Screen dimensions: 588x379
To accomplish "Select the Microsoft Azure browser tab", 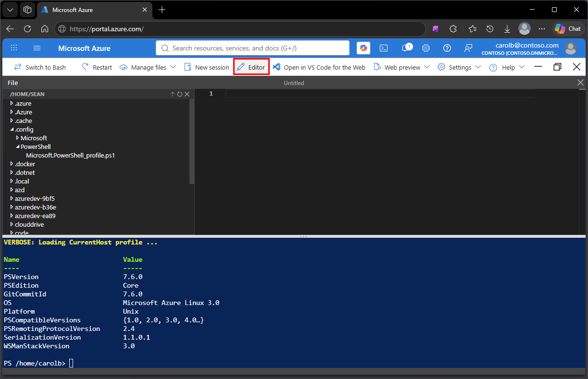I will coord(94,10).
